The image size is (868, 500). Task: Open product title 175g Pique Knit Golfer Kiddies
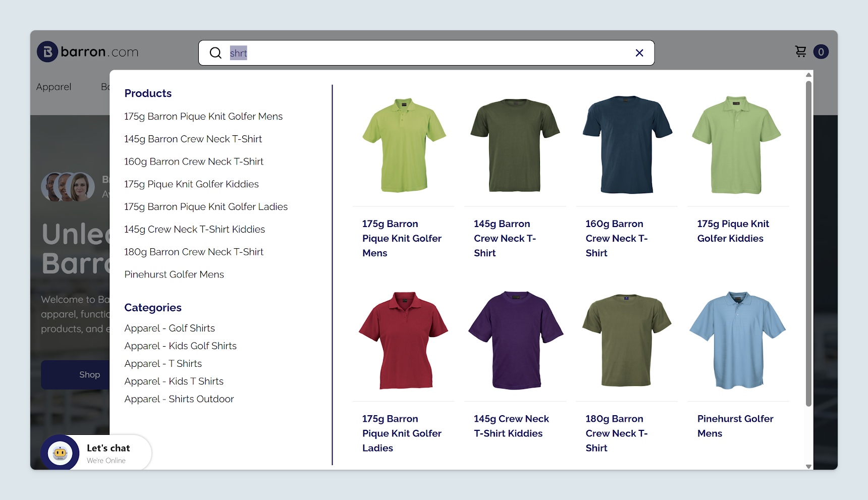(733, 231)
